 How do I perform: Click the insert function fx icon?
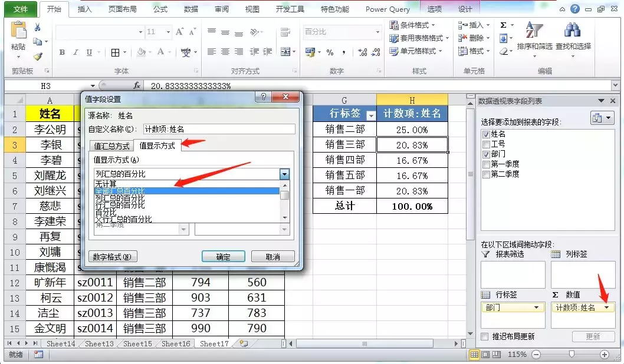[137, 85]
